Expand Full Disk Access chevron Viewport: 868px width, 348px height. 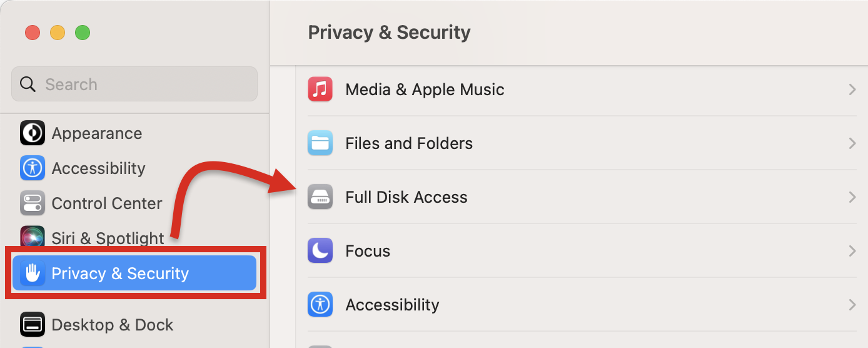click(852, 197)
